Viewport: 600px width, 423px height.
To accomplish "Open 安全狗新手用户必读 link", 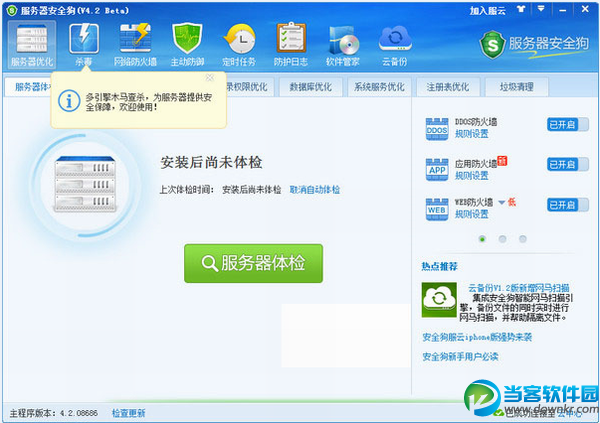I will coord(460,357).
